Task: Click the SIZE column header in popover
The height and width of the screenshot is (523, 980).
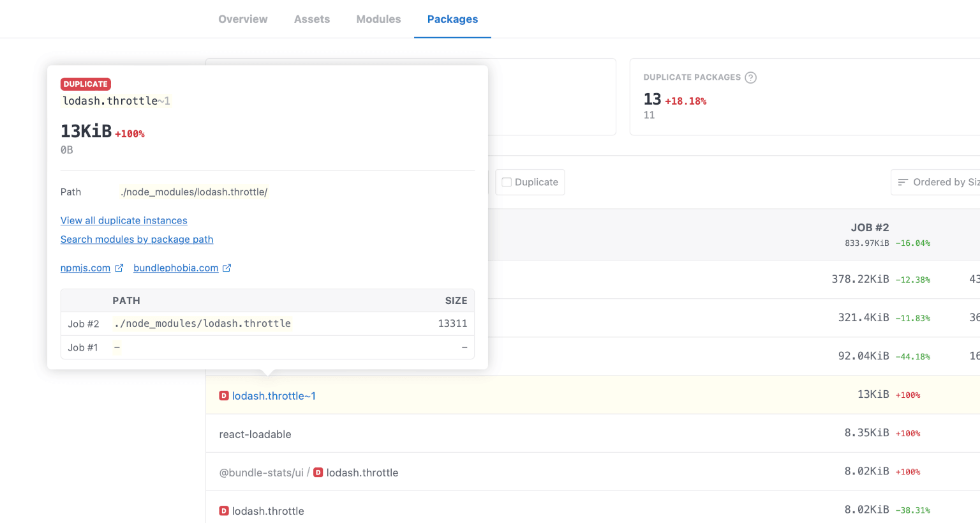Action: coord(456,301)
